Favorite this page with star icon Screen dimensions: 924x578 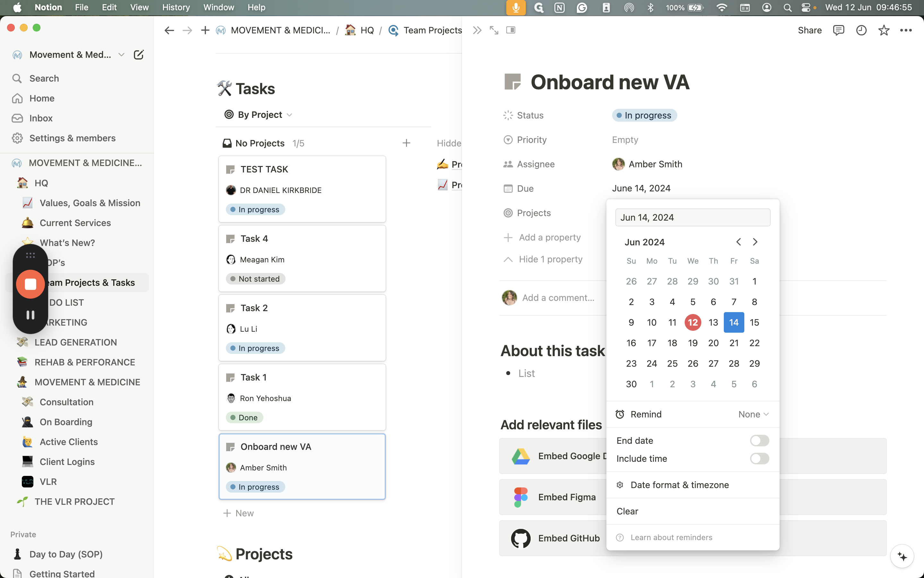[x=884, y=30]
